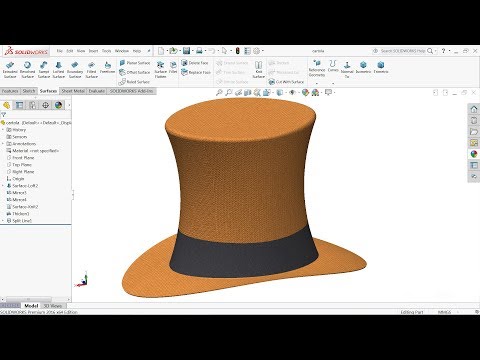Click the Ruled Surface command

point(134,82)
